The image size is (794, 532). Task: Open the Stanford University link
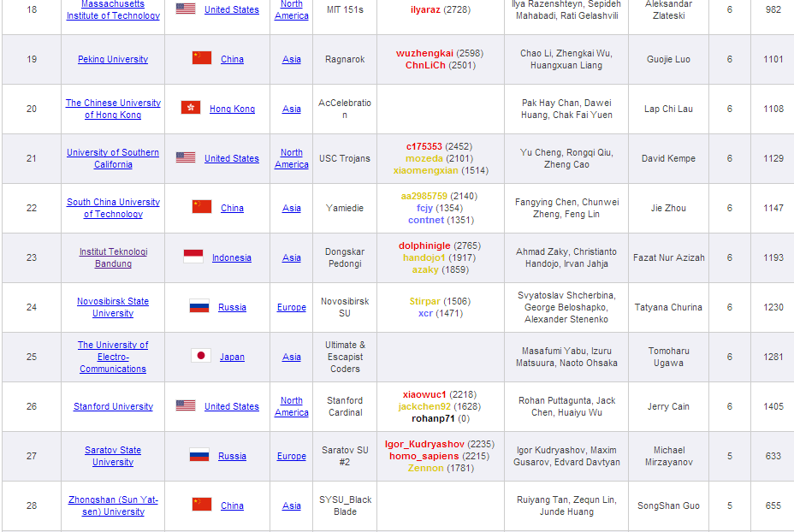pos(113,406)
